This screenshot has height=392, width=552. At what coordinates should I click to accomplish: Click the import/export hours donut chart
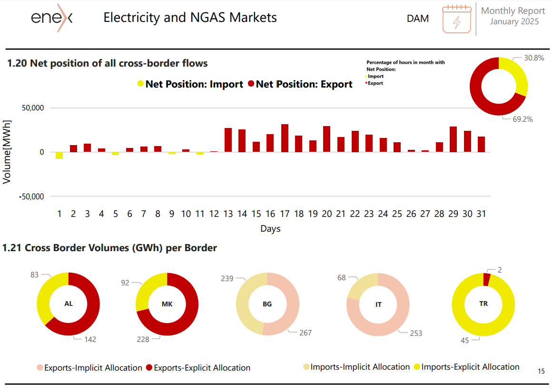pos(499,86)
